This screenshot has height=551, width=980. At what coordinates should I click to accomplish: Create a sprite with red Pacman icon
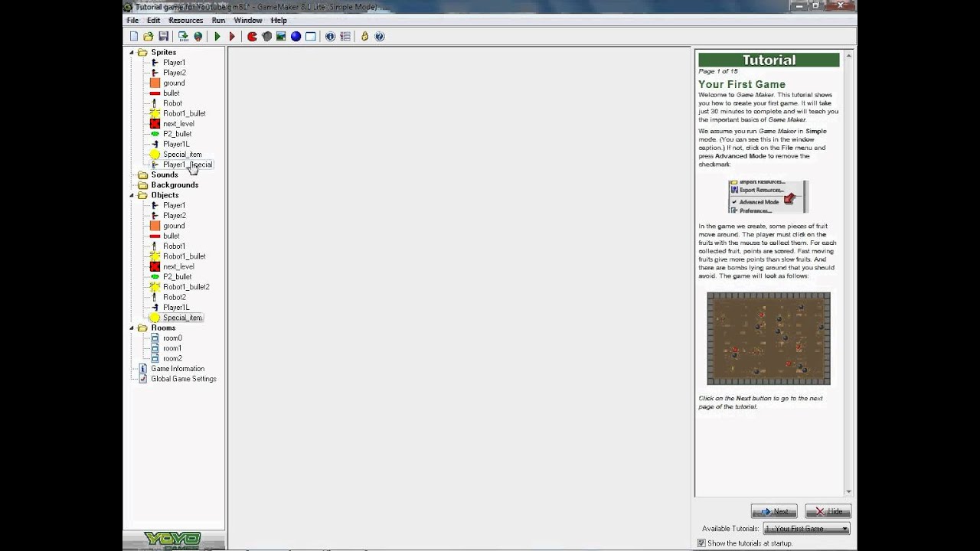tap(252, 36)
